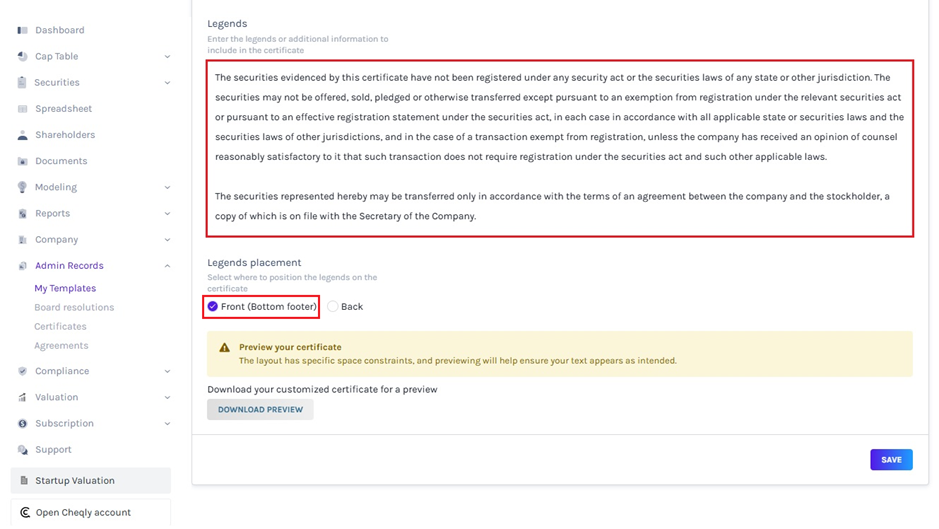Screen dimensions: 939x529
Task: Open the Board resolutions menu item
Action: 74,307
